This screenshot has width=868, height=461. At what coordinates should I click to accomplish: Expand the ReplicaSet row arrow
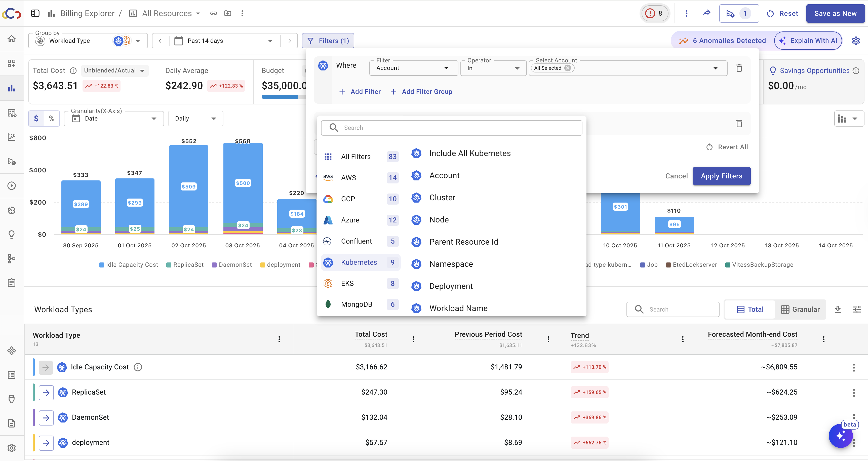[x=46, y=392]
